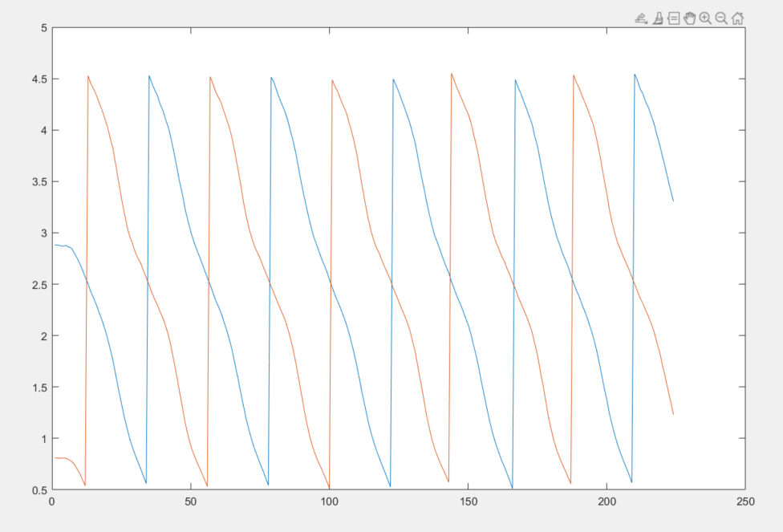Click the origin tick label 0
The width and height of the screenshot is (783, 532).
[50, 501]
